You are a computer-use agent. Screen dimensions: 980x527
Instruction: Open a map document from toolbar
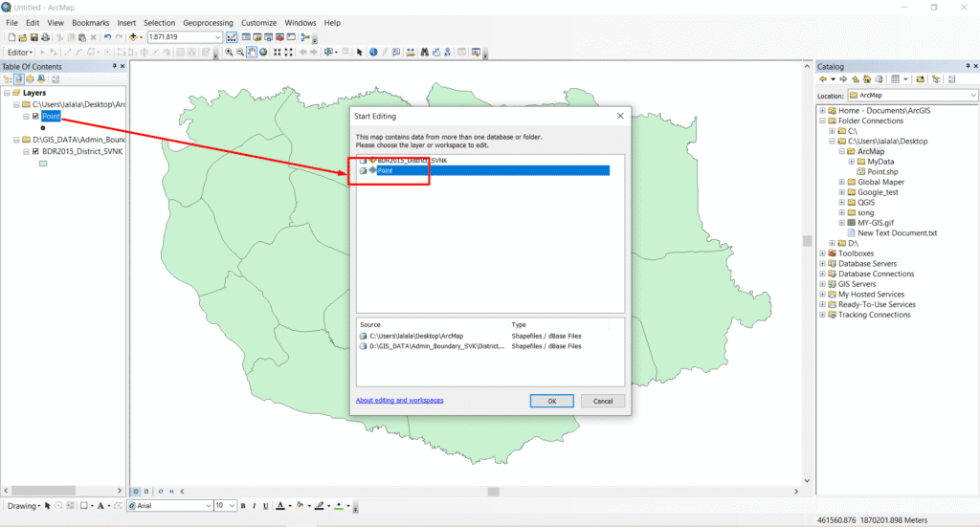click(23, 37)
